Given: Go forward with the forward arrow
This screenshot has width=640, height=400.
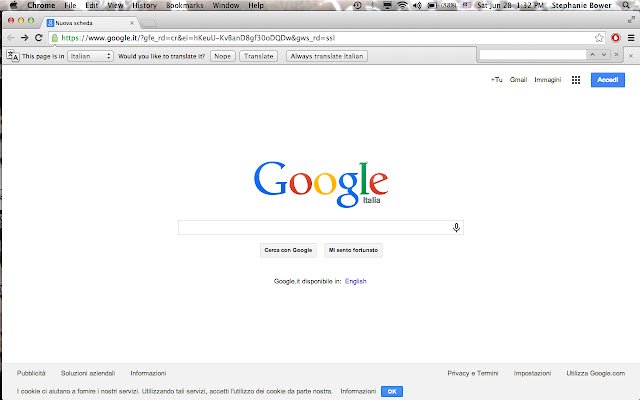Looking at the screenshot, I should click(24, 38).
